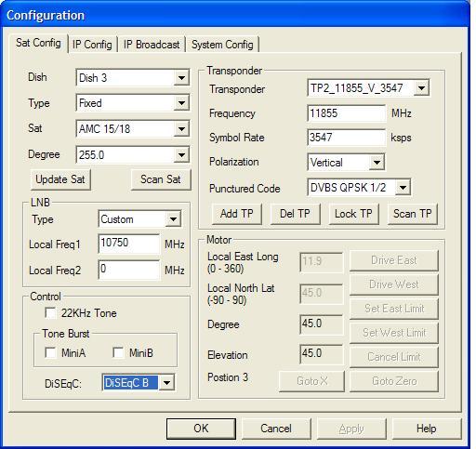Focus the Motor Elevation field
The image size is (476, 449).
point(322,354)
